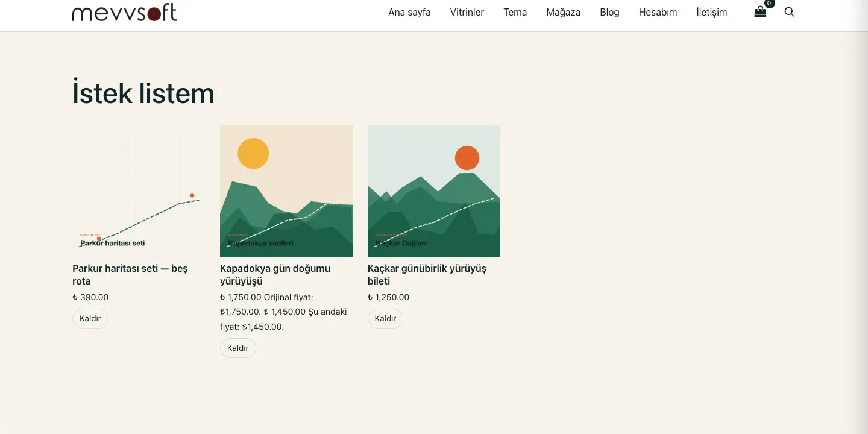Open Kapadokya gün doğumu yürüyüşü title
The width and height of the screenshot is (868, 434).
coord(275,275)
